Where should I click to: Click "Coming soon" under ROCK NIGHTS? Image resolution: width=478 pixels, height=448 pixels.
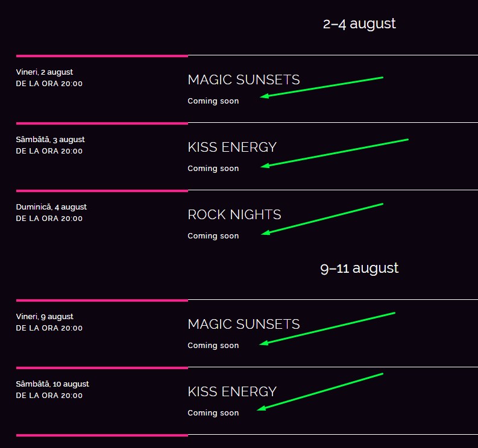213,236
